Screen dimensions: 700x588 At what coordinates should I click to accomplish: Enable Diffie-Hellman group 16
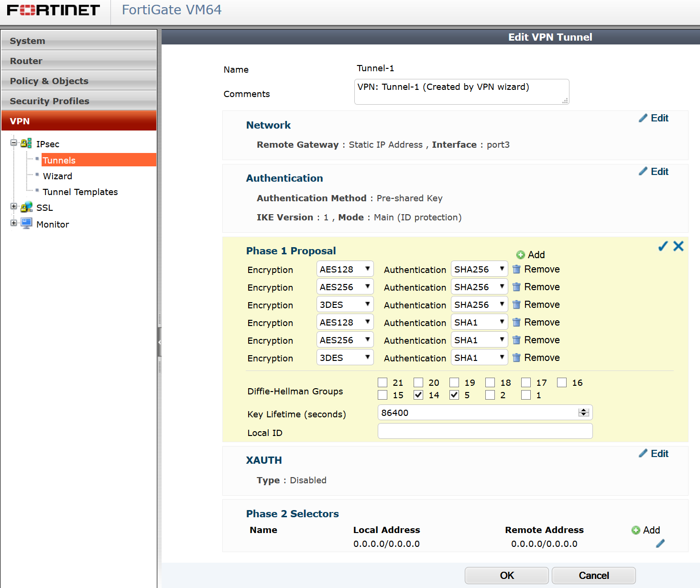coord(562,382)
